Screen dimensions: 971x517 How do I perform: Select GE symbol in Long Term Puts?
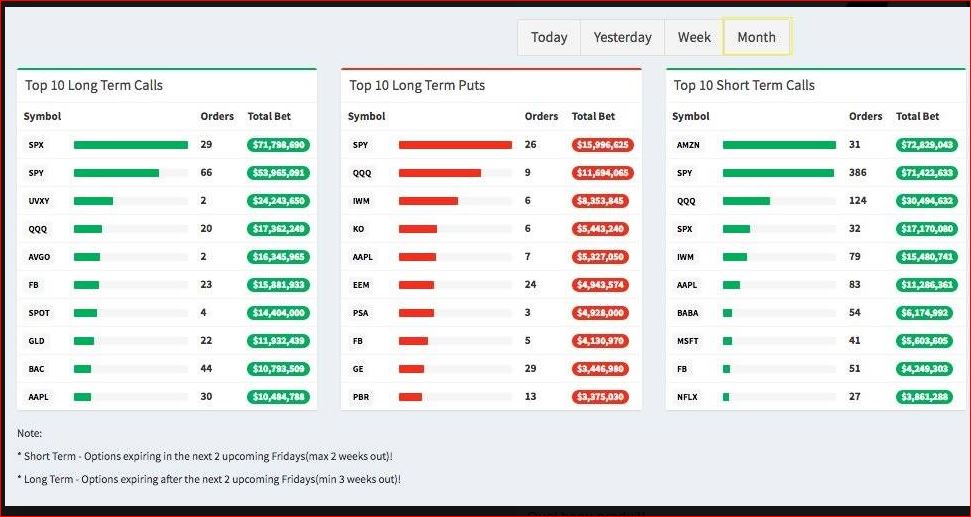[358, 369]
